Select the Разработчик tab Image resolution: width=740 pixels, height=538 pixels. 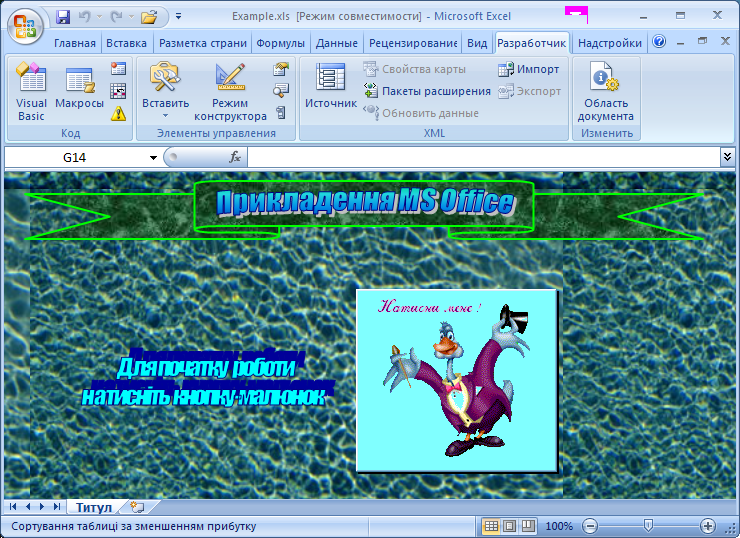(x=531, y=43)
